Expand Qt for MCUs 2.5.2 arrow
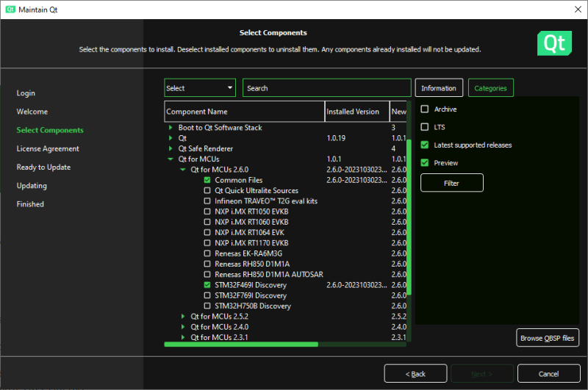 click(182, 317)
